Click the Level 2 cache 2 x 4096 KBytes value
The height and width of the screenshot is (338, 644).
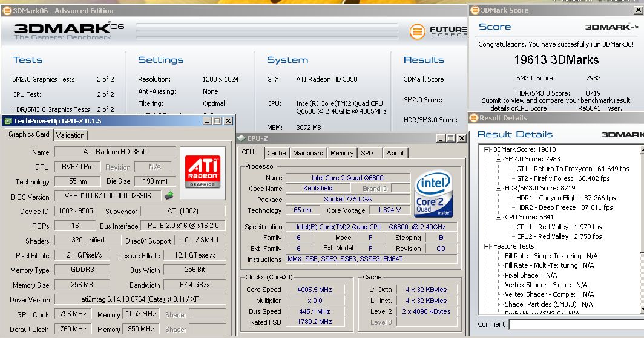[426, 311]
